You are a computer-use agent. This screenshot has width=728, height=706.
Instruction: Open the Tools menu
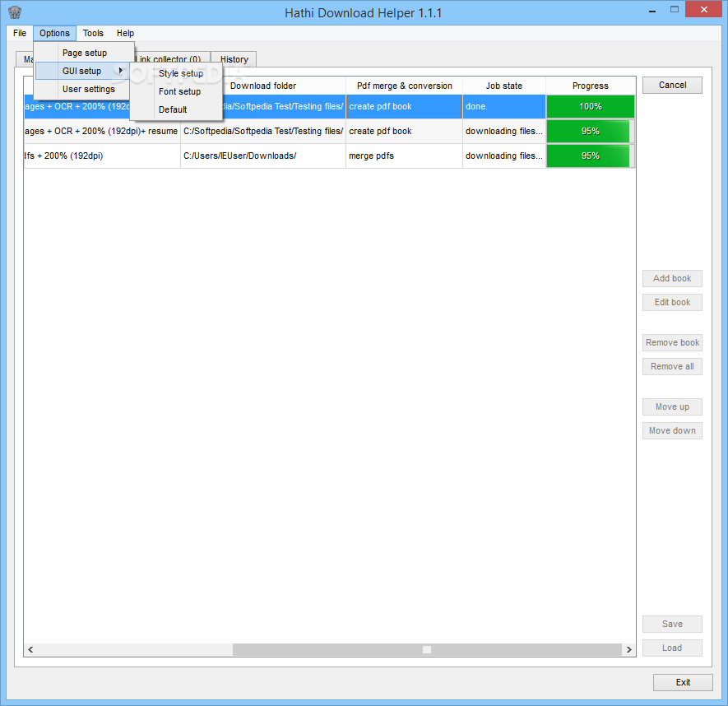coord(93,33)
